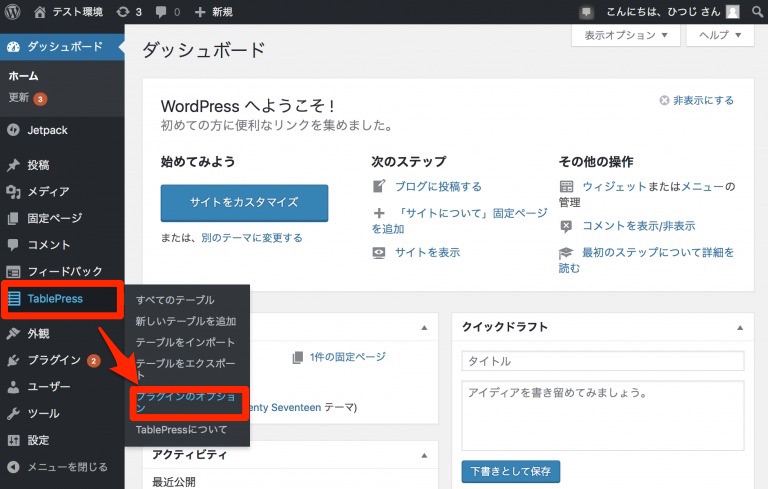
Task: Open the updates icon showing 3
Action: pos(123,12)
